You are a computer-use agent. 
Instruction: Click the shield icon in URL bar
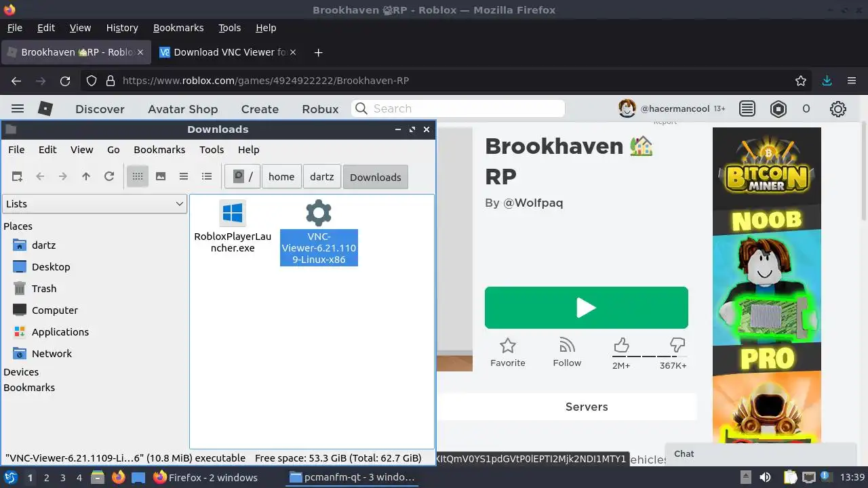tap(92, 81)
